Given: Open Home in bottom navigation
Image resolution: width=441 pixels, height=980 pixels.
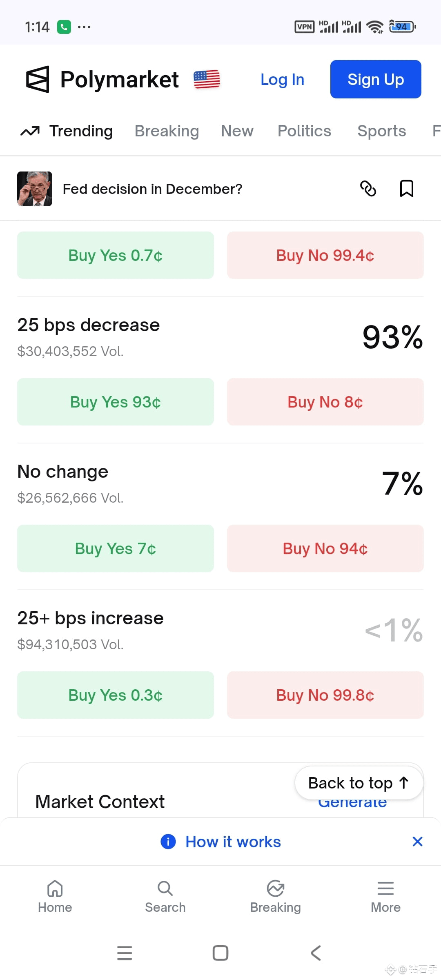Looking at the screenshot, I should [x=55, y=896].
